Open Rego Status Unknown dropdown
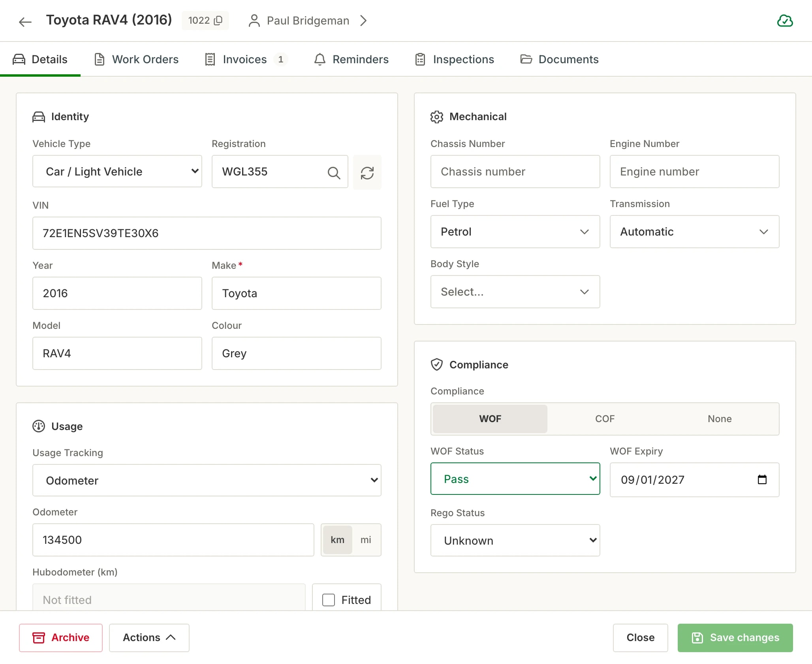Screen dimensions: 812x664 coord(515,540)
